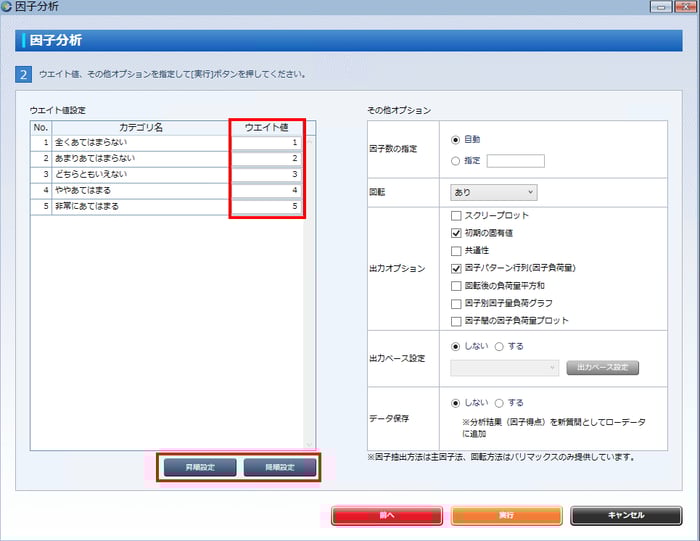The image size is (700, 541).
Task: Open the 回転 dropdown showing あり
Action: (494, 192)
